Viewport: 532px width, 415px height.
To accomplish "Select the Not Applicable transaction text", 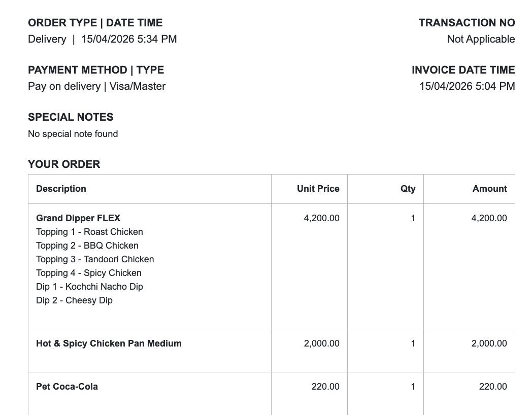I will (481, 39).
